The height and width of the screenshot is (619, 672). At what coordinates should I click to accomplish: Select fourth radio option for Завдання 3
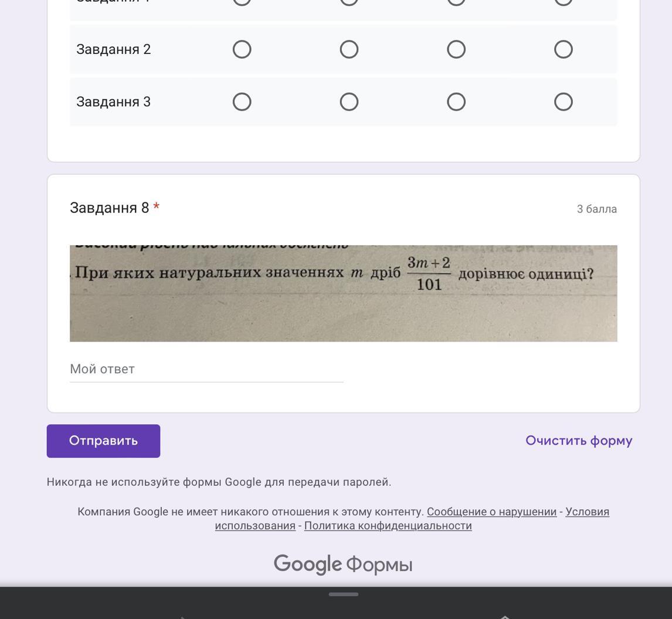(564, 102)
